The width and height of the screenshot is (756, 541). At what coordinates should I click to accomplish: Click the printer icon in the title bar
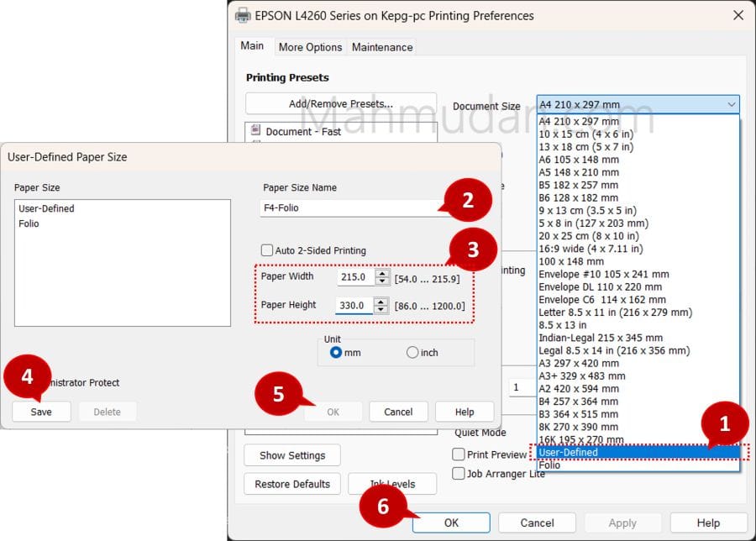[x=243, y=15]
